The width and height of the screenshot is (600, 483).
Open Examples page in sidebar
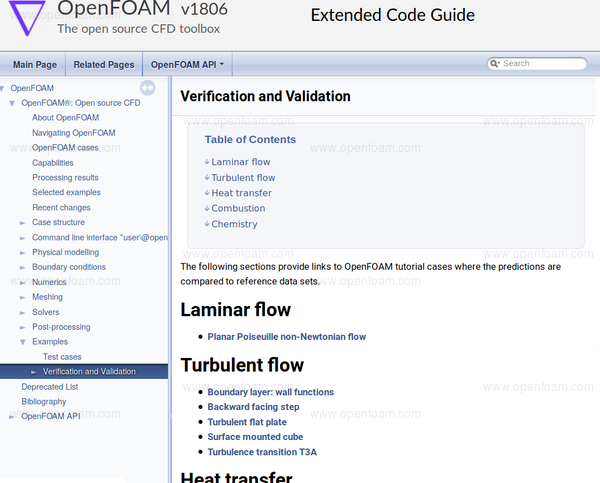tap(50, 342)
